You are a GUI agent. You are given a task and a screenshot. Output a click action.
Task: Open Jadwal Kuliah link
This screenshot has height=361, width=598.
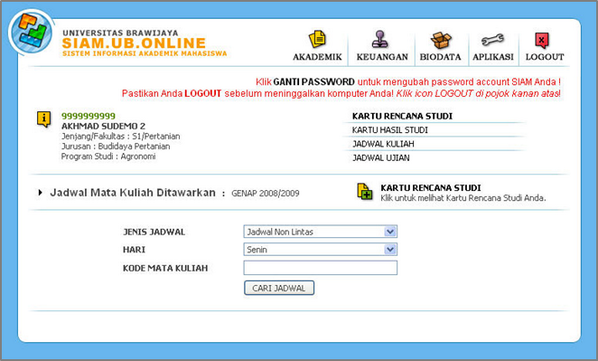(383, 144)
